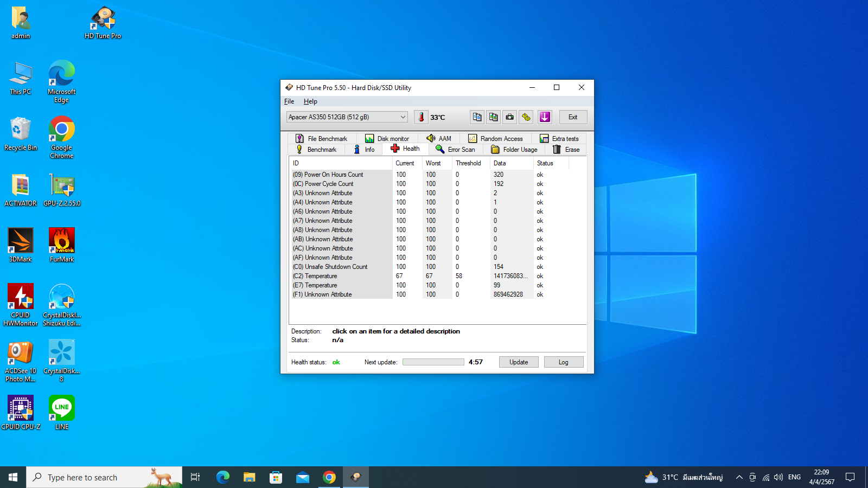
Task: Click the taskbar search box
Action: pyautogui.click(x=104, y=477)
